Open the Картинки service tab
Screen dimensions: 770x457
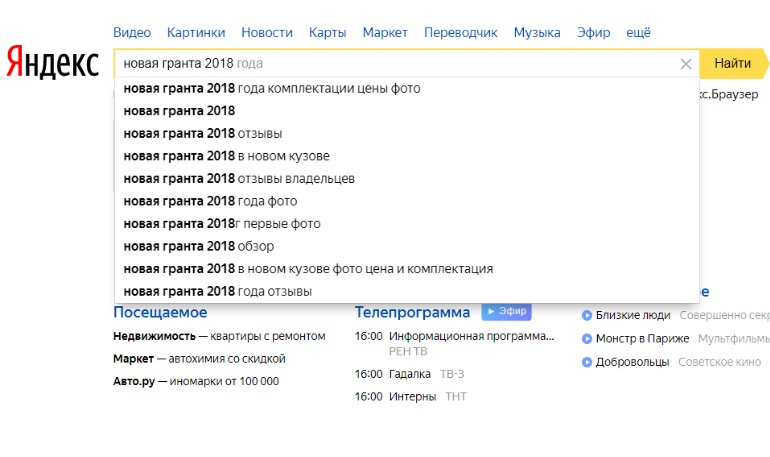pyautogui.click(x=196, y=32)
